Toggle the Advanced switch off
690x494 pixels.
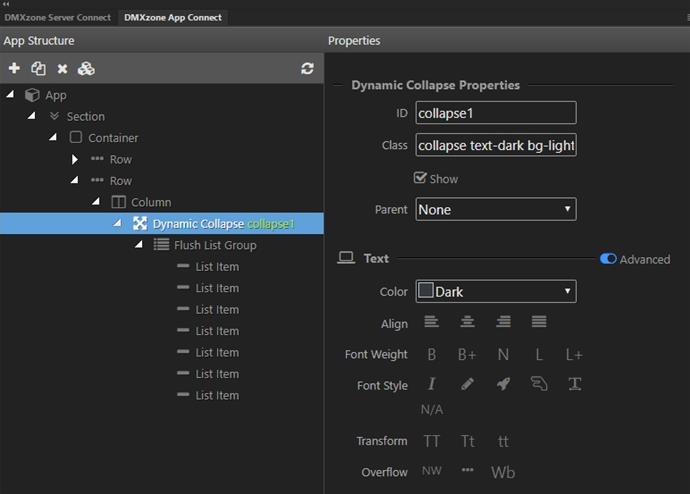pos(608,259)
